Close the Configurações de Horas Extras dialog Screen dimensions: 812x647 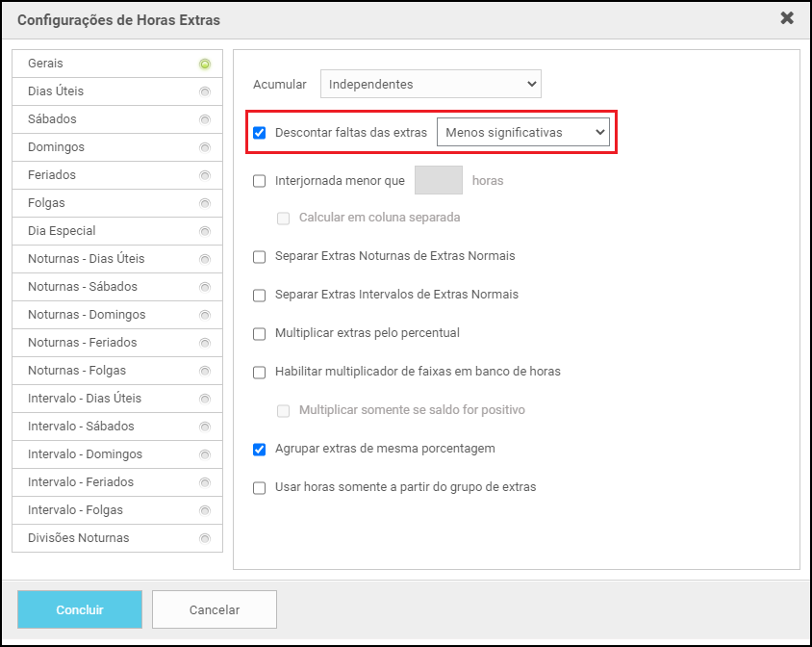pos(786,18)
